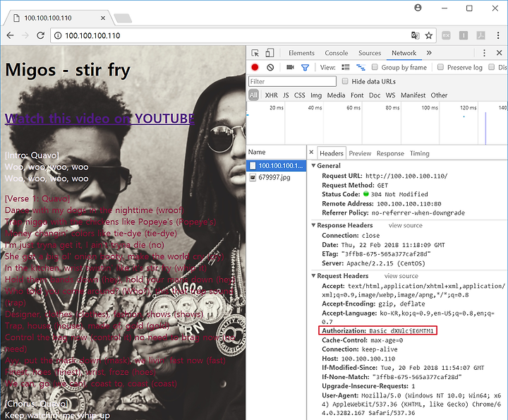
Task: Open the Response tab
Action: click(x=390, y=153)
